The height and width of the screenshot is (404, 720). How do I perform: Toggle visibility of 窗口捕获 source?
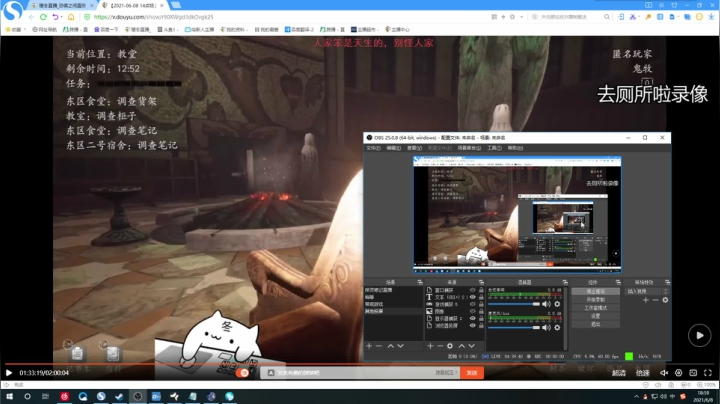pos(472,290)
